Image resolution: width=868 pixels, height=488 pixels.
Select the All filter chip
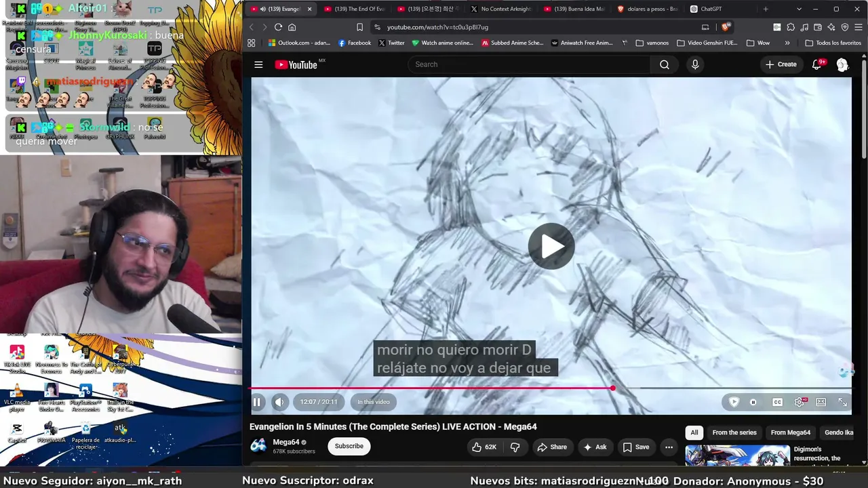(694, 432)
